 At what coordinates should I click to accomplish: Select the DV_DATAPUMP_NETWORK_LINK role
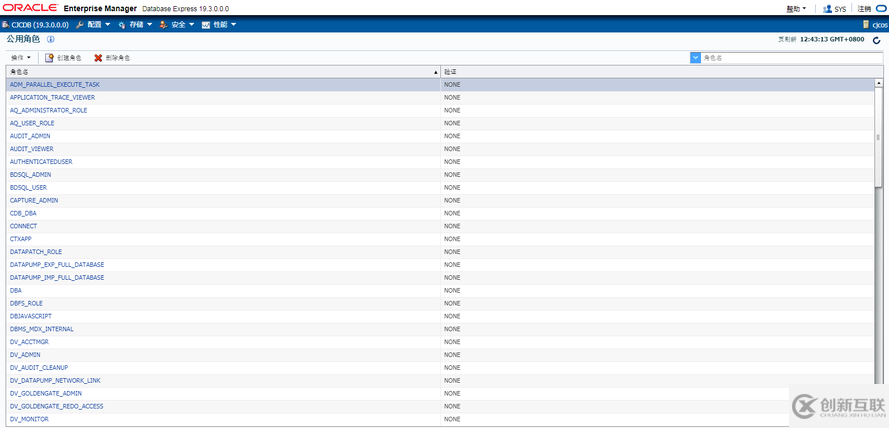pos(56,381)
